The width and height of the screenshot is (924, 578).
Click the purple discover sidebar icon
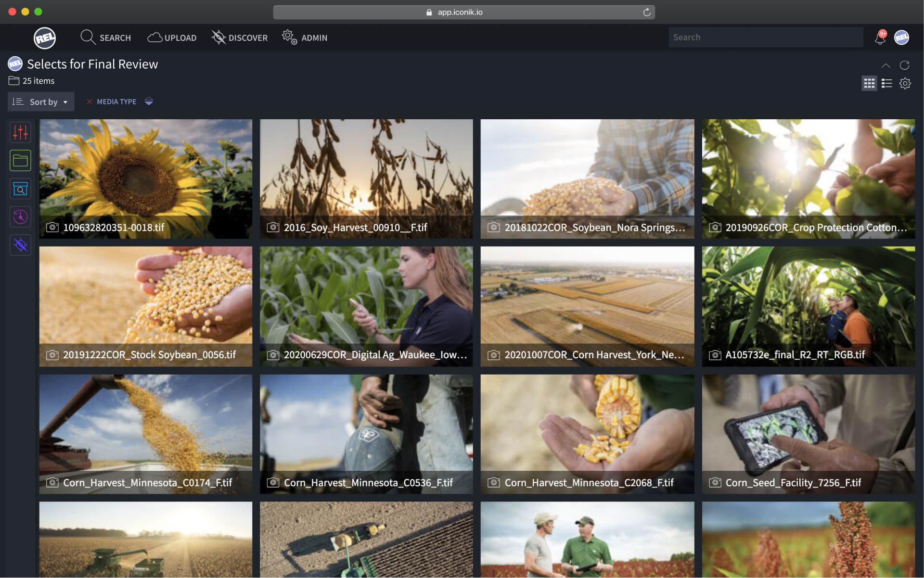(20, 245)
